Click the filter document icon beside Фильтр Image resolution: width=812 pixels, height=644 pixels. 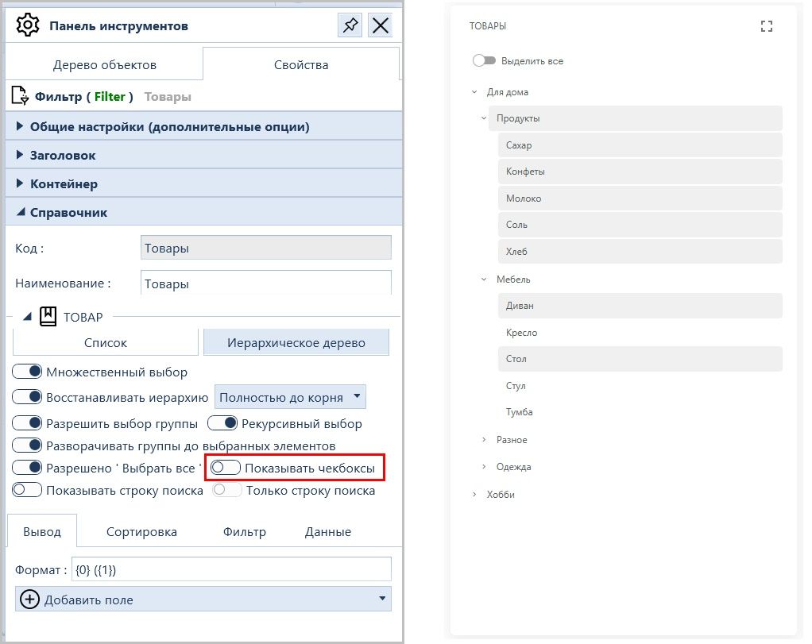pos(20,96)
